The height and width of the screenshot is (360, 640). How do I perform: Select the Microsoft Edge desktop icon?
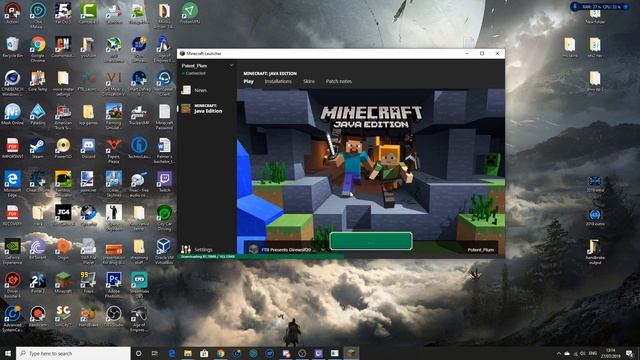[x=12, y=184]
